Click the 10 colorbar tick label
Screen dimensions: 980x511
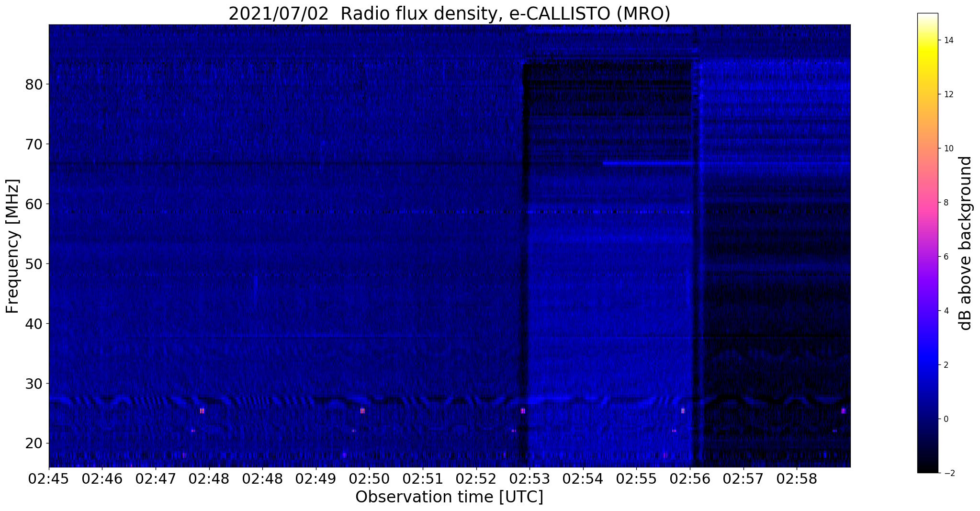click(948, 148)
